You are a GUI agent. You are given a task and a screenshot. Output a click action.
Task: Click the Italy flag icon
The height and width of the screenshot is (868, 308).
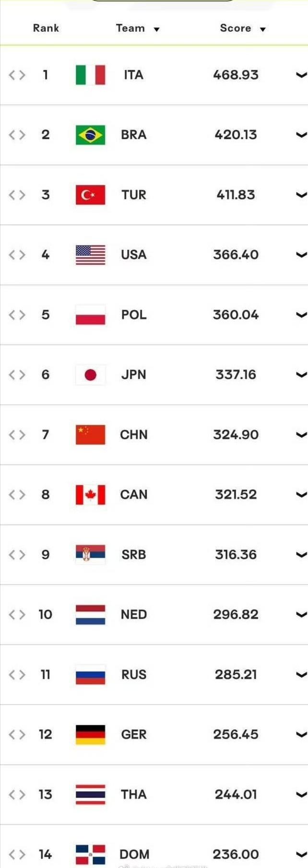(90, 75)
